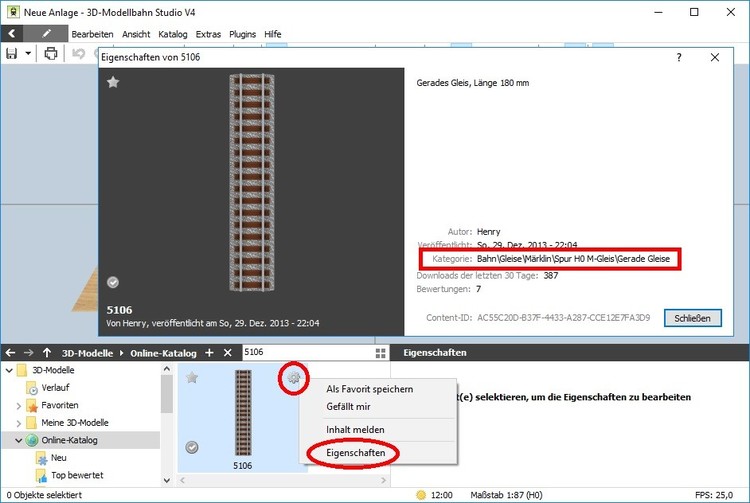This screenshot has width=750, height=503.
Task: Choose Gefällt mir from context menu
Action: click(x=349, y=407)
